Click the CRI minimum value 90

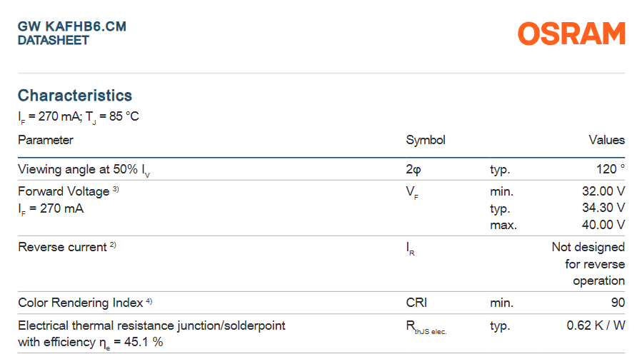[x=618, y=303]
